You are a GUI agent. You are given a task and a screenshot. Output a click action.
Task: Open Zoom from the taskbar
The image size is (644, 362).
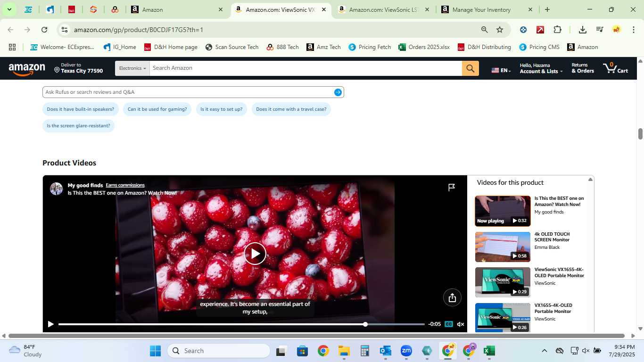(x=406, y=351)
